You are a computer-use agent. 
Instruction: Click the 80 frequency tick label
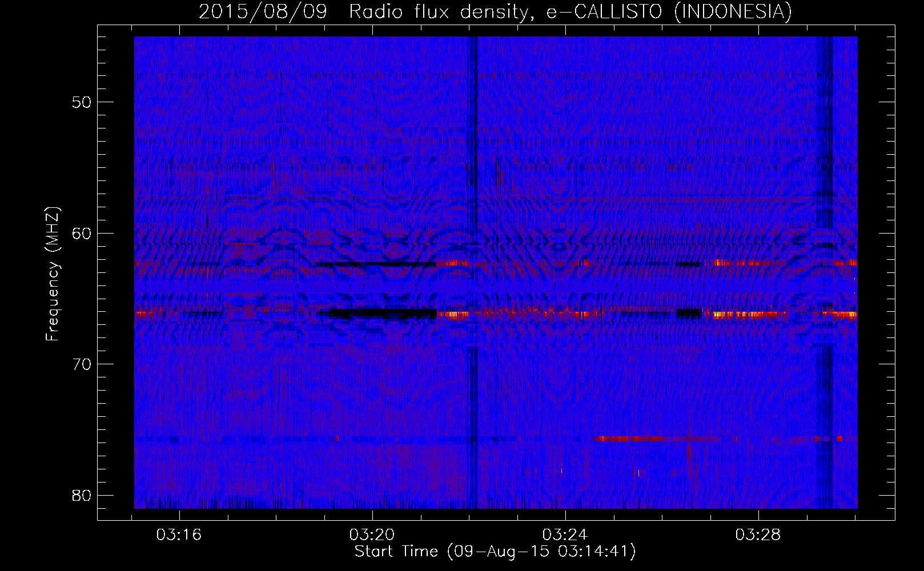[82, 495]
